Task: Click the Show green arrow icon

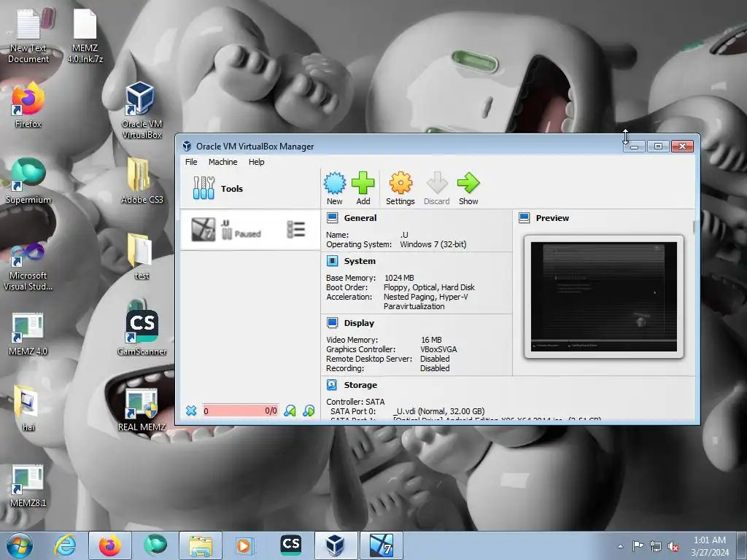Action: (x=468, y=188)
